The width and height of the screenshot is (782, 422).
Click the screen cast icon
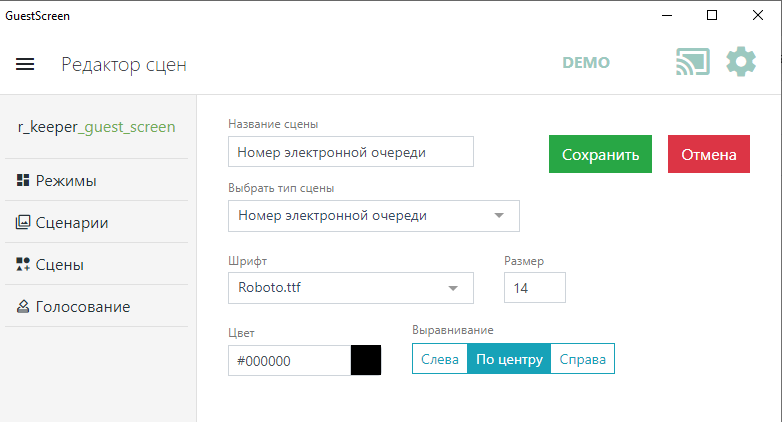693,62
